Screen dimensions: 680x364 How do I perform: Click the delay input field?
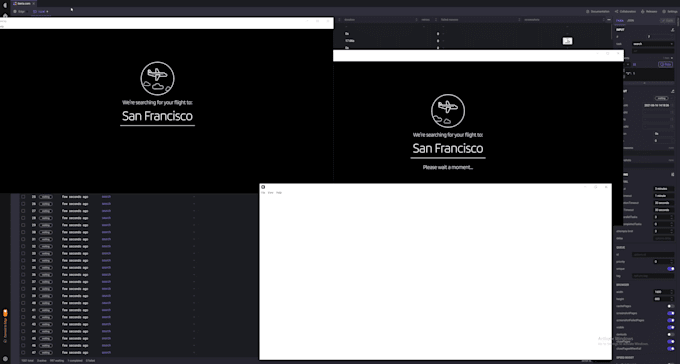tap(664, 238)
